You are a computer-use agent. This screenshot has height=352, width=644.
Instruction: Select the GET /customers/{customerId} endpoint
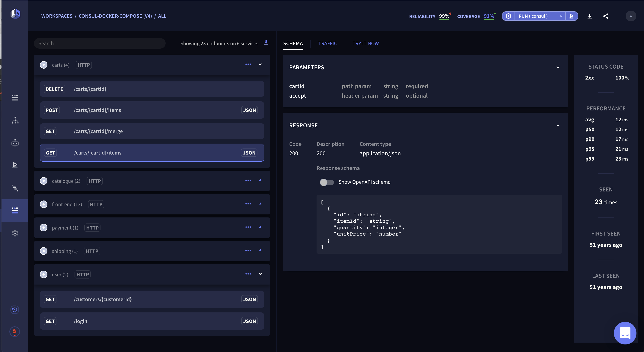pyautogui.click(x=152, y=299)
